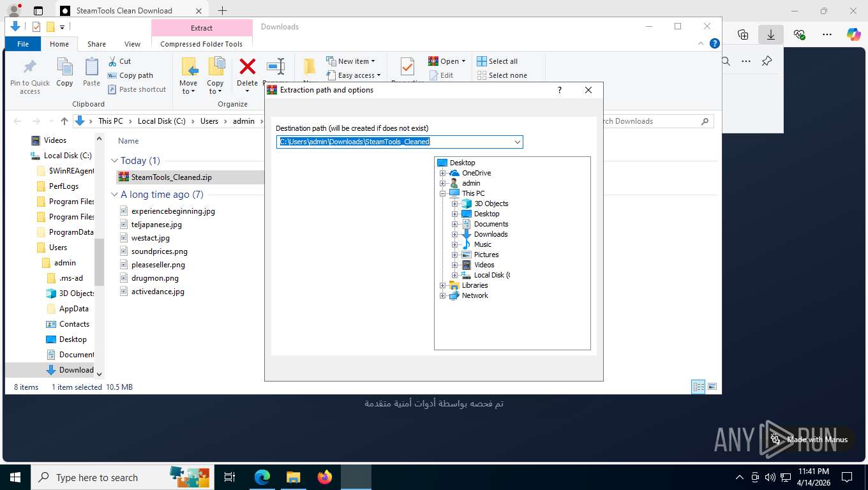The image size is (868, 490).
Task: Switch to the Share ribbon tab
Action: click(x=96, y=44)
